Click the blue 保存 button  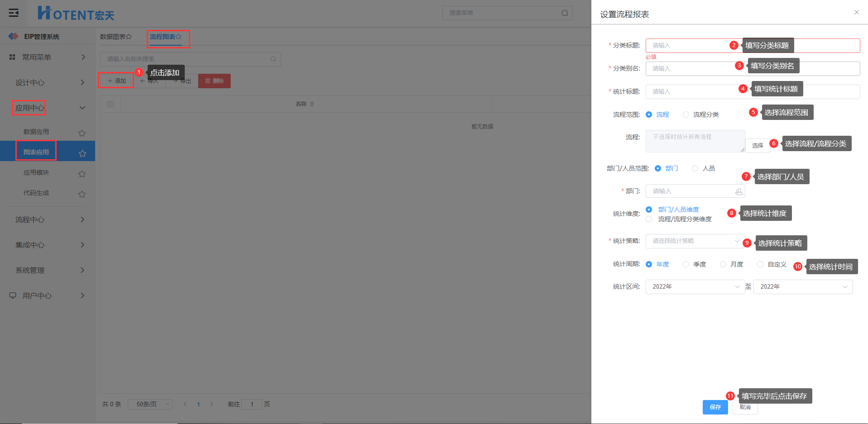click(x=715, y=407)
